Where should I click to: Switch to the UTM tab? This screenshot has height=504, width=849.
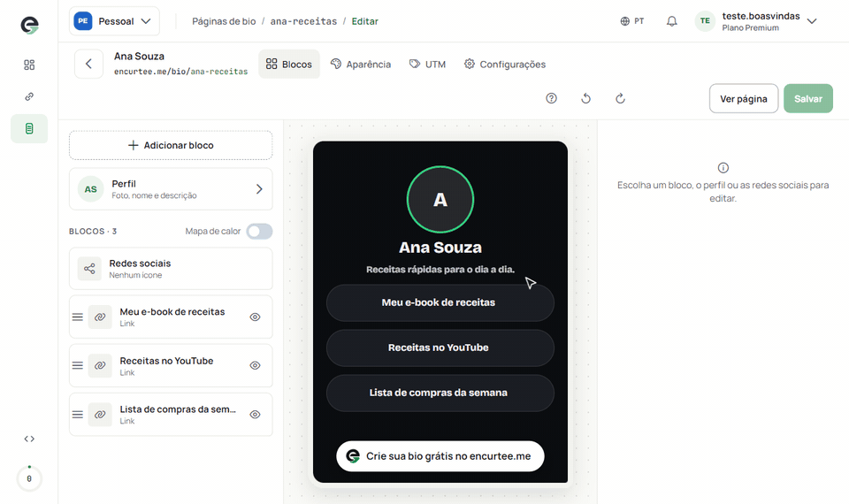[x=428, y=64]
